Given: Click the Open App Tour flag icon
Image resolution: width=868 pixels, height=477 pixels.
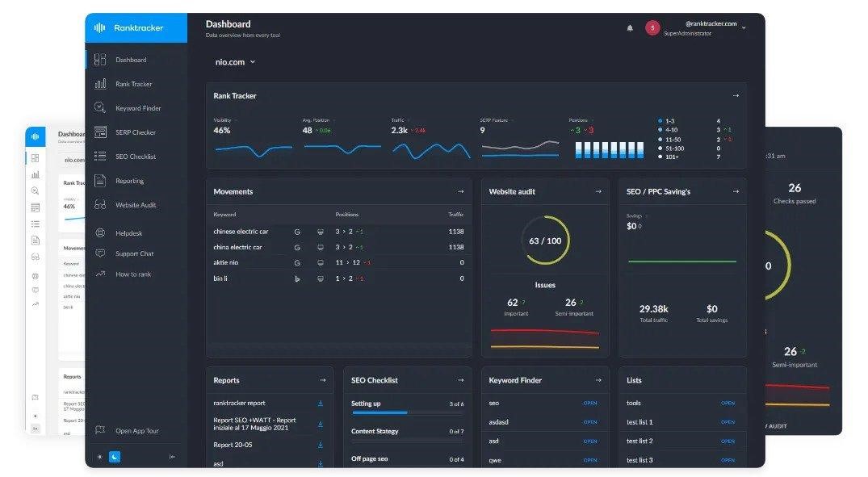Looking at the screenshot, I should (100, 430).
